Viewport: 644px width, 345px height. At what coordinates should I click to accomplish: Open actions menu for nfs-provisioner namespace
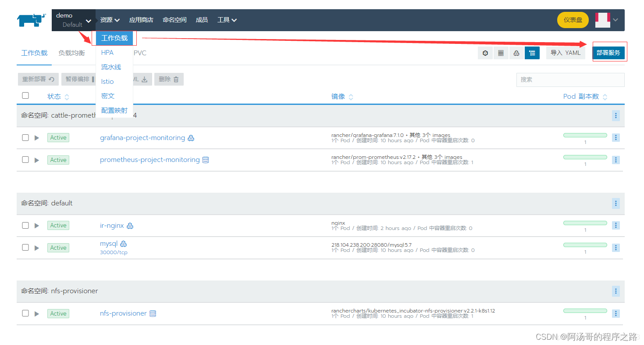(x=616, y=291)
